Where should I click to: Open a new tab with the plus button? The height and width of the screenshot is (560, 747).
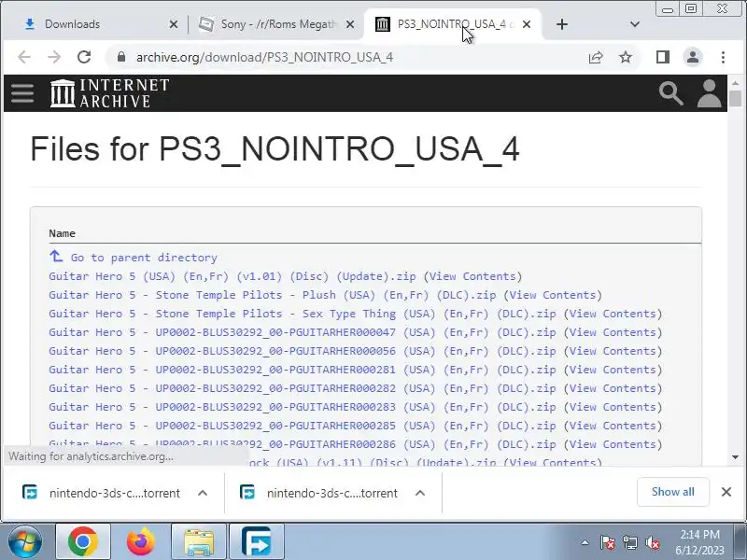(562, 24)
